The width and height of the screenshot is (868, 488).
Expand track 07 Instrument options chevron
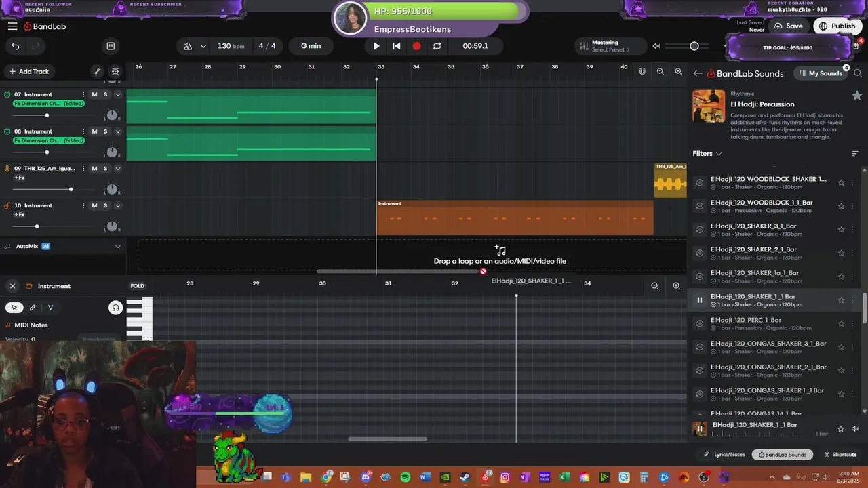[x=117, y=94]
